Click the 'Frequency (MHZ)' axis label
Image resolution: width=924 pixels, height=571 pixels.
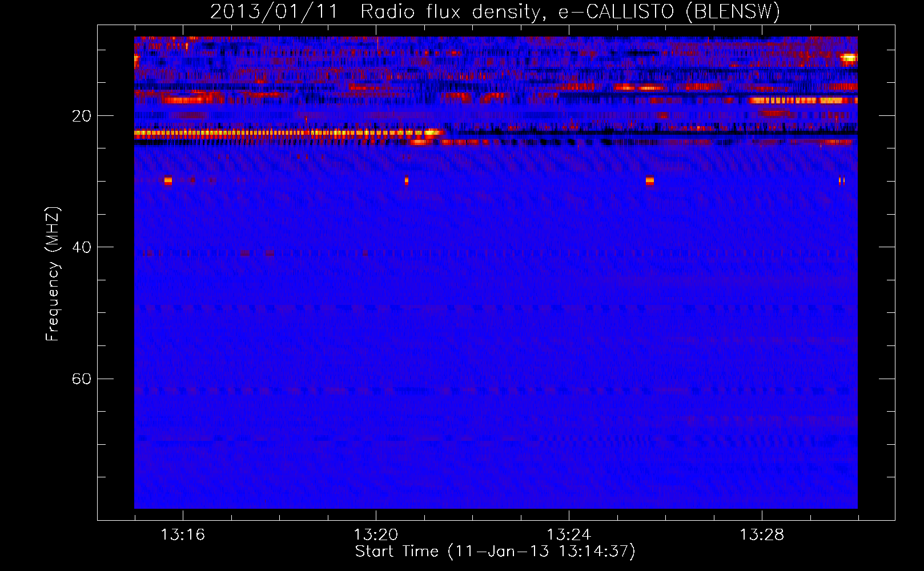click(52, 274)
